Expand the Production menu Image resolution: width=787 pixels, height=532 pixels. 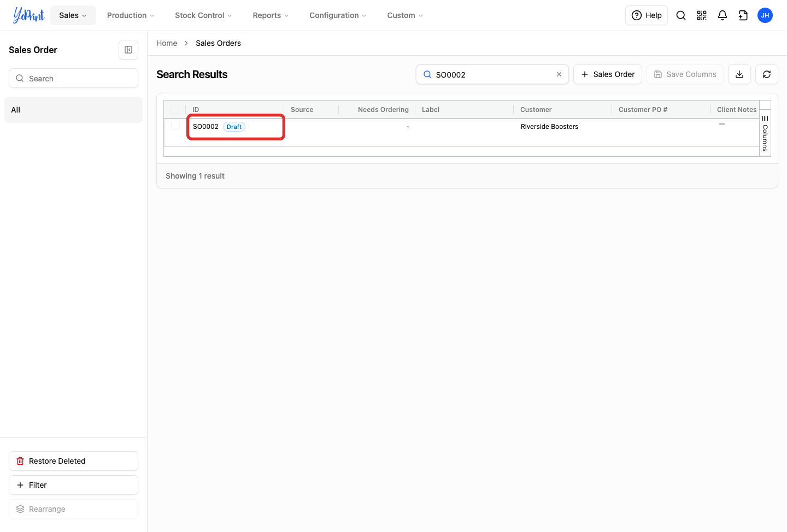tap(131, 15)
